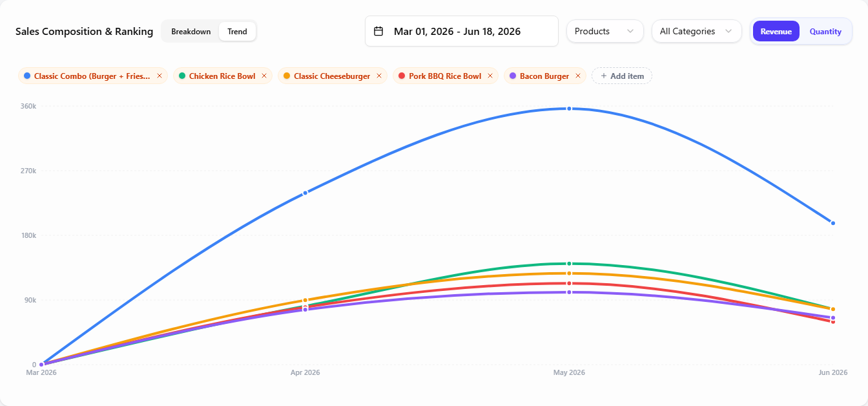The height and width of the screenshot is (406, 868).
Task: Click the Jun 2026 x-axis label
Action: tap(833, 372)
